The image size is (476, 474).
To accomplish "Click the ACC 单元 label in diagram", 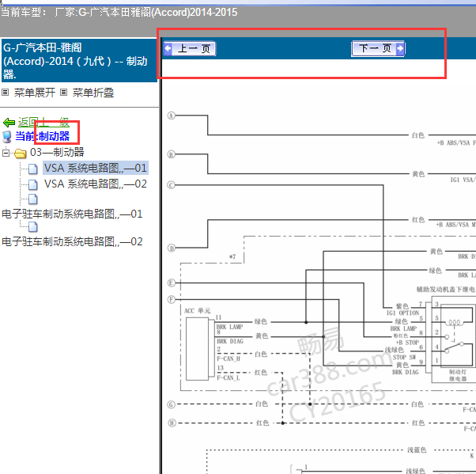I will 198,310.
